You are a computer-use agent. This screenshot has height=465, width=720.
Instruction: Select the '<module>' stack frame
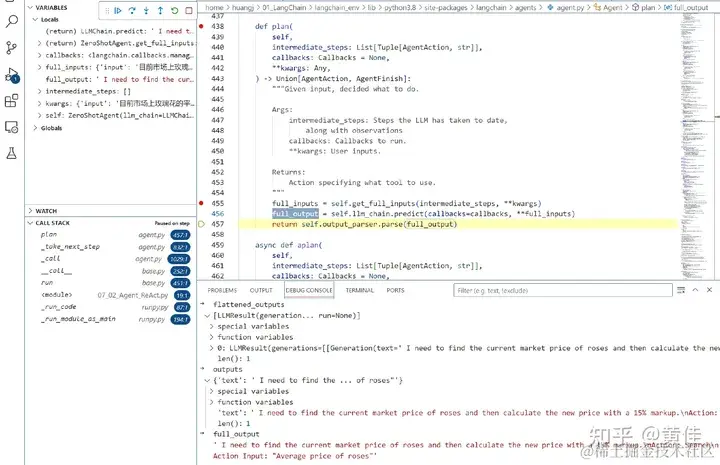(x=111, y=295)
